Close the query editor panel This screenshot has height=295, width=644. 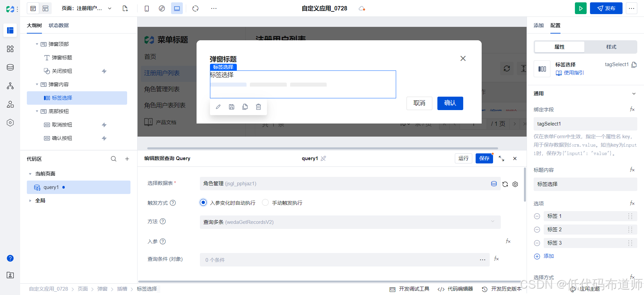coord(515,158)
